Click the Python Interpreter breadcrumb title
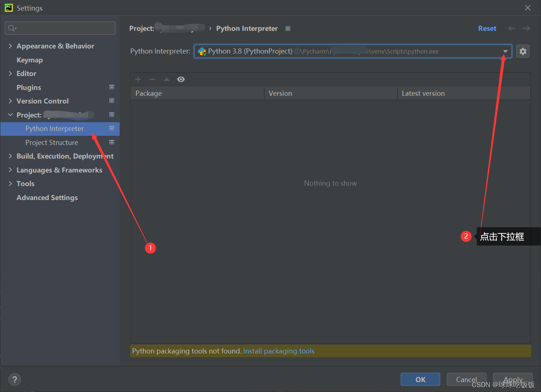This screenshot has width=541, height=392. tap(247, 28)
